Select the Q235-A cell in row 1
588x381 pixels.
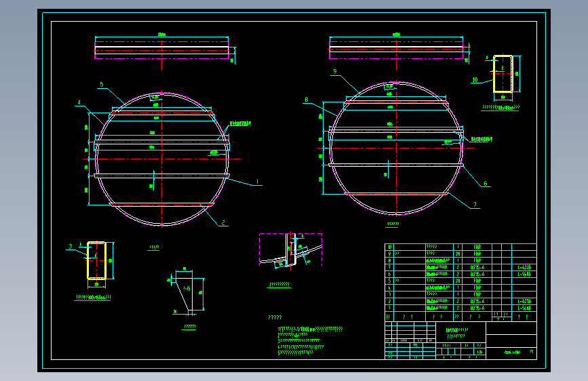(477, 308)
